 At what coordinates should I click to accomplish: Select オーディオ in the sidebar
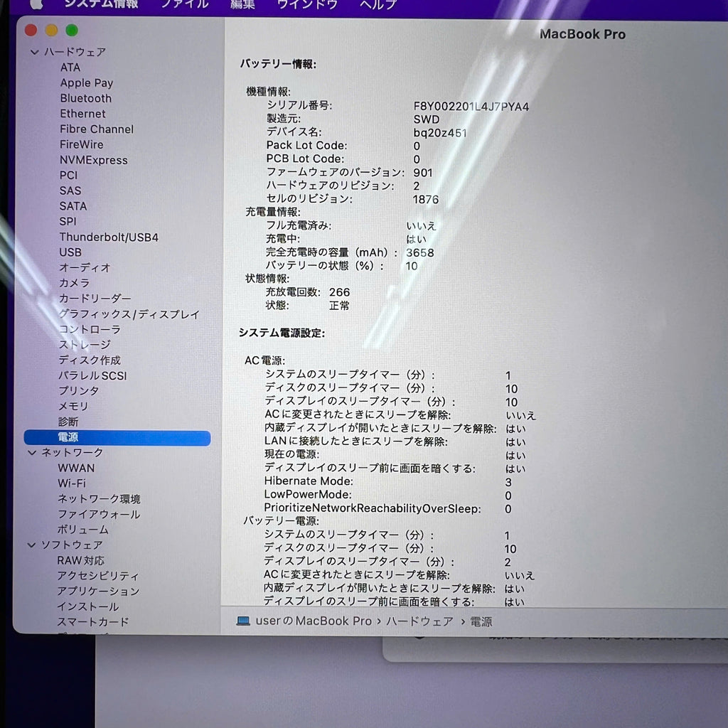coord(85,267)
